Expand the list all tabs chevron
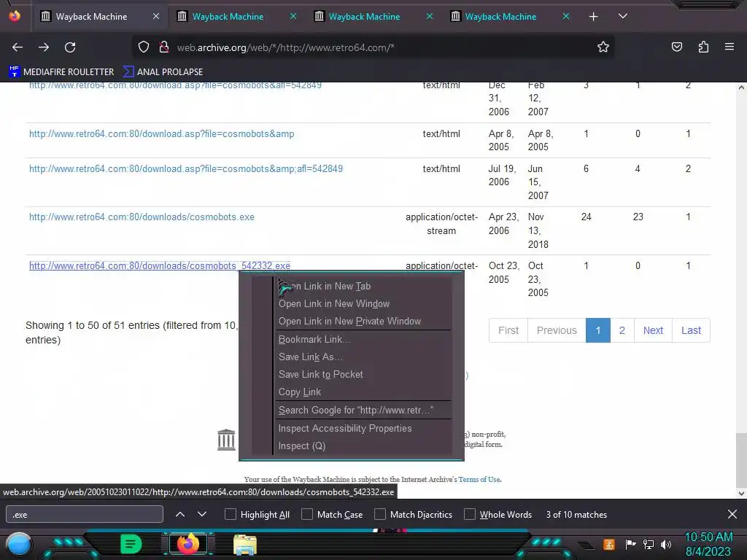The height and width of the screenshot is (560, 747). tap(623, 16)
